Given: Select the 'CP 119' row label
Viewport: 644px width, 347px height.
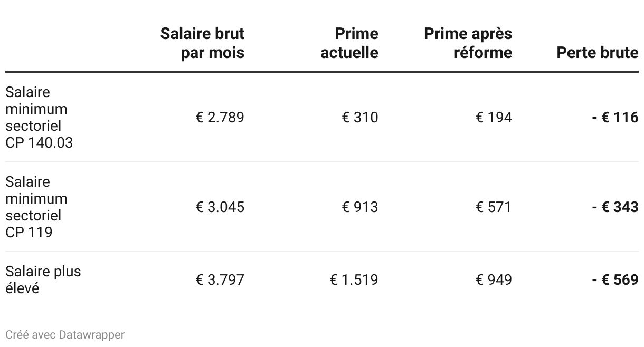Looking at the screenshot, I should click(x=36, y=207).
